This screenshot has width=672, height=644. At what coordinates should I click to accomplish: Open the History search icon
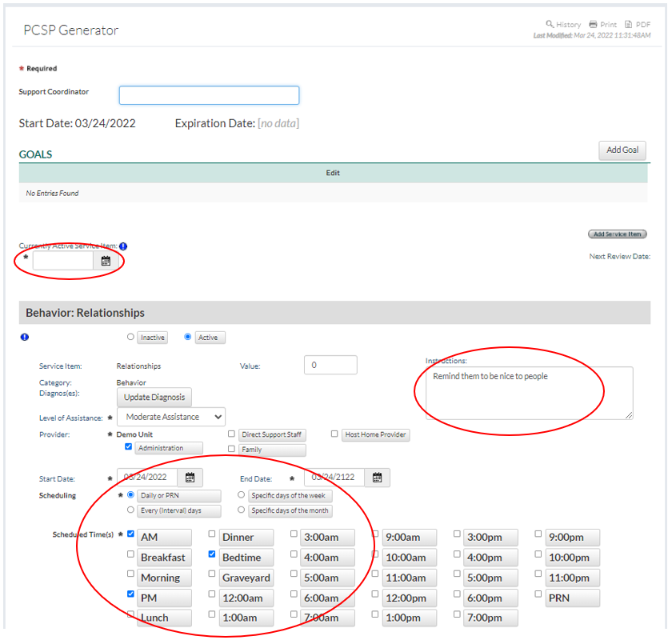(550, 25)
